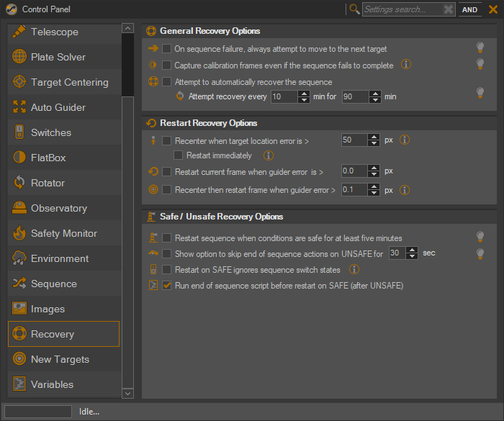
Task: Click the Variables script icon
Action: (19, 384)
